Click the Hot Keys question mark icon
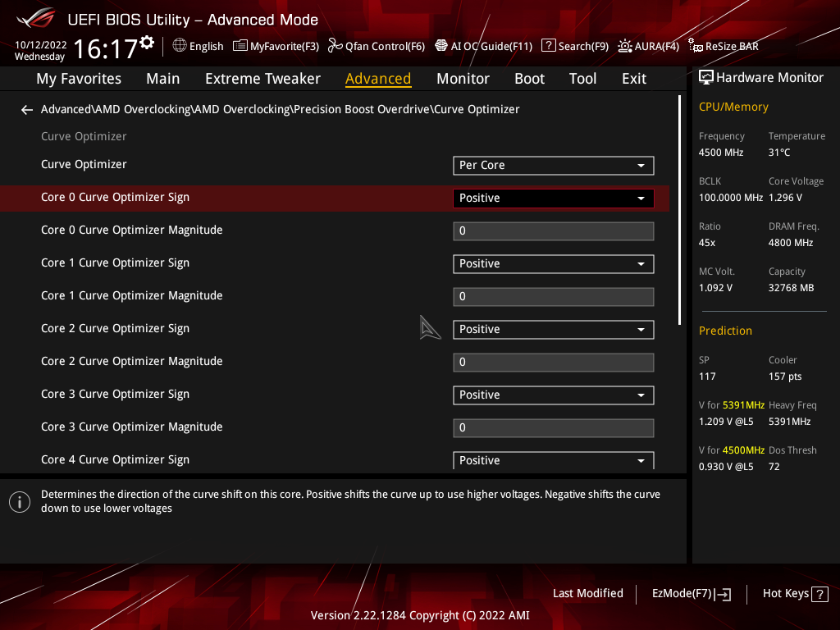 [x=819, y=594]
